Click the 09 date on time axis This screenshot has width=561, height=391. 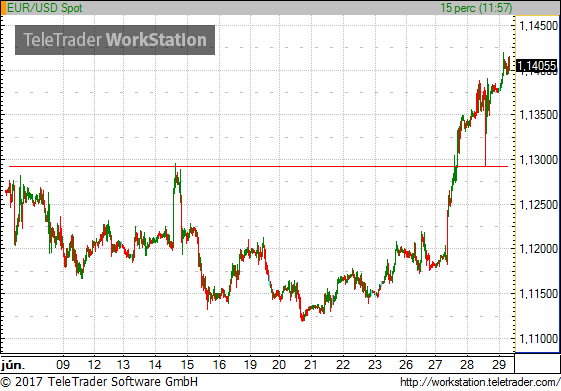click(x=63, y=365)
